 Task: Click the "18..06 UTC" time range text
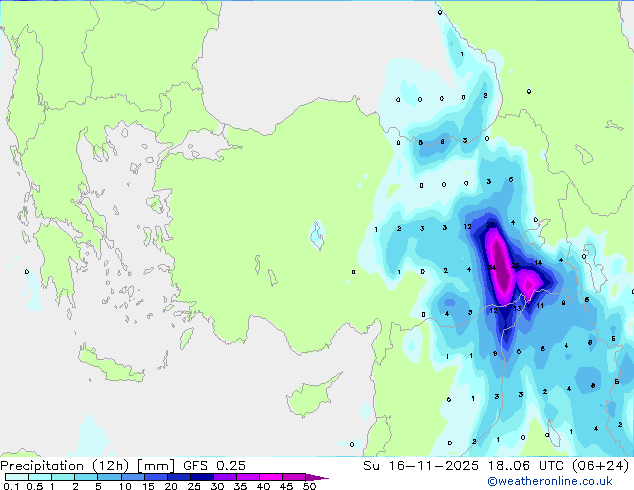(526, 466)
